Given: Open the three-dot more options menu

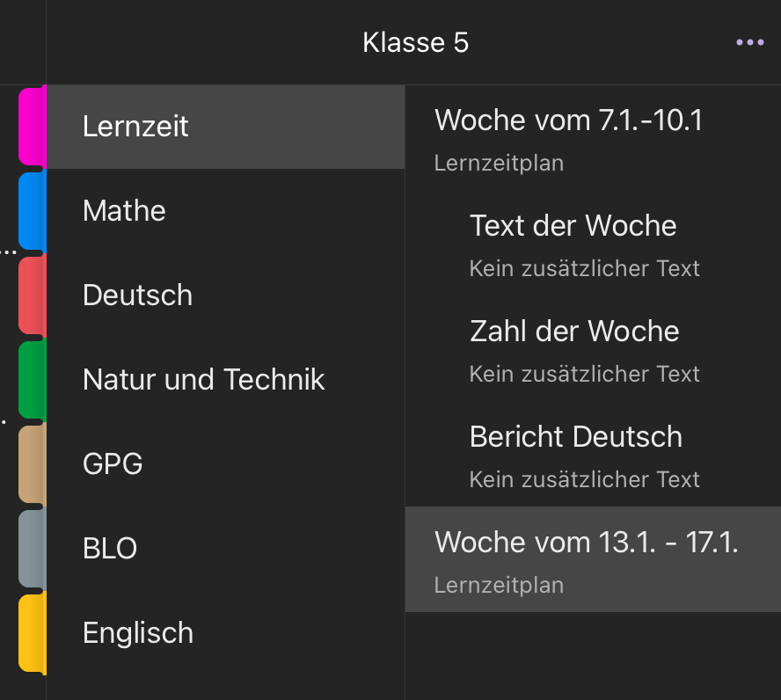Looking at the screenshot, I should coord(749,42).
